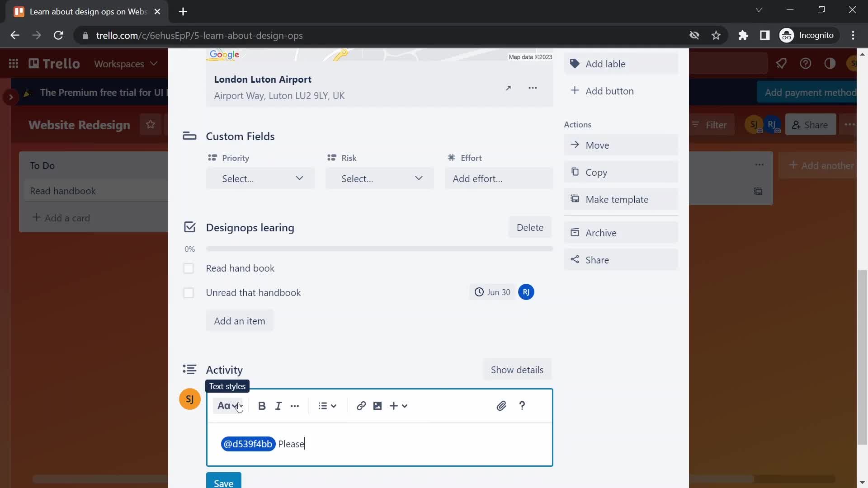Open the Priority Select dropdown
The image size is (868, 488).
pos(260,178)
